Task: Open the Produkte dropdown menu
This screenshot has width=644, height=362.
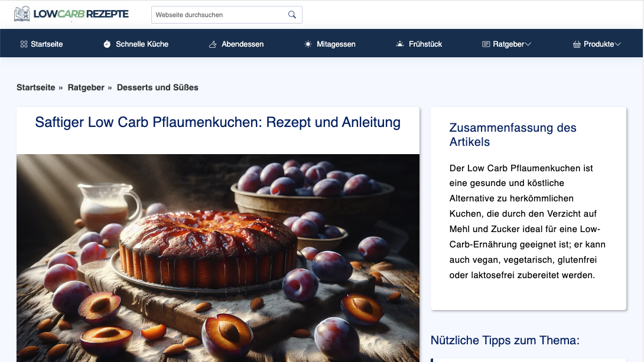Action: 618,43
